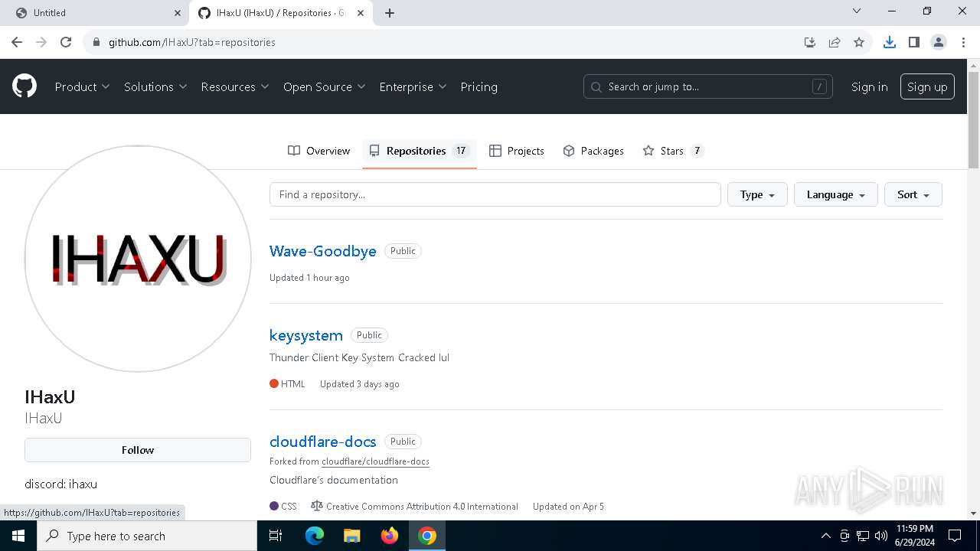Click the 'discord: ihaxu' bio text
980x551 pixels.
tap(61, 484)
